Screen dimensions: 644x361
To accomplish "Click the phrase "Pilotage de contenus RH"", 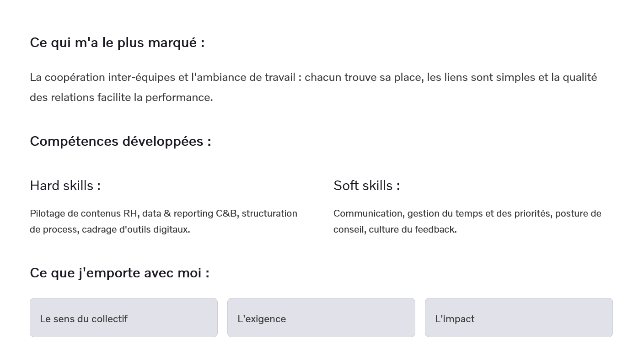I will point(84,213).
